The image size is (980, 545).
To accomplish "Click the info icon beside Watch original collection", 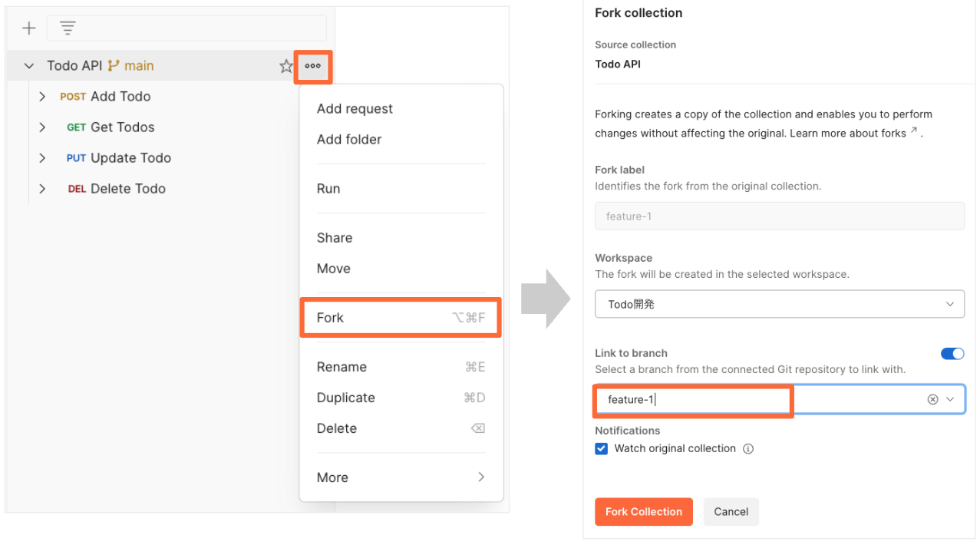I will (x=748, y=449).
